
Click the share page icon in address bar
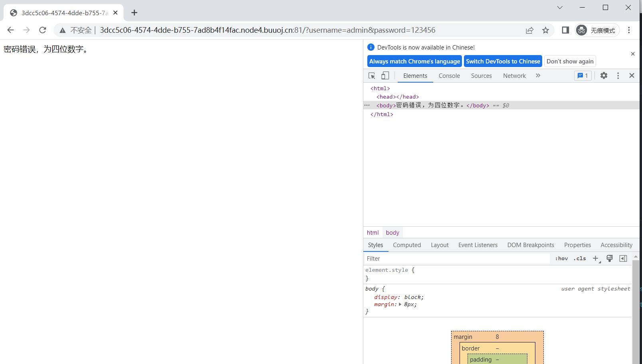(x=529, y=30)
